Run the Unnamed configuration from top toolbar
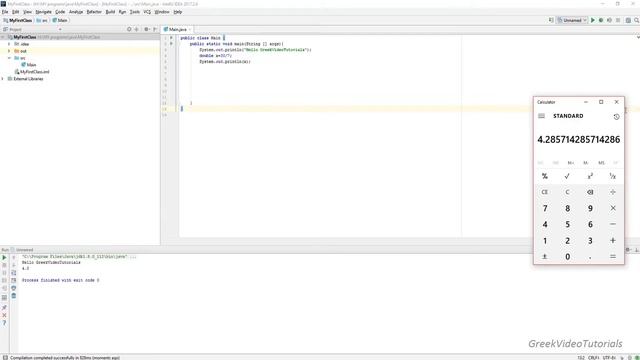Viewport: 640px width, 360px height. (x=593, y=20)
